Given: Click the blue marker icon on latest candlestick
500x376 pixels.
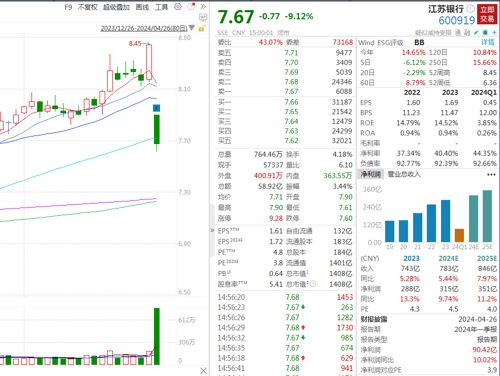Looking at the screenshot, I should 156,108.
